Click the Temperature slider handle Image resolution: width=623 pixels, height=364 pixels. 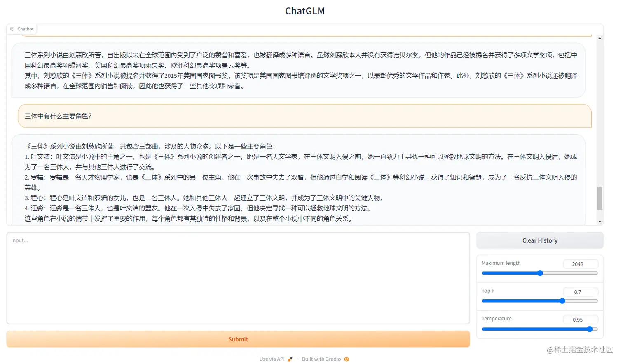click(590, 329)
